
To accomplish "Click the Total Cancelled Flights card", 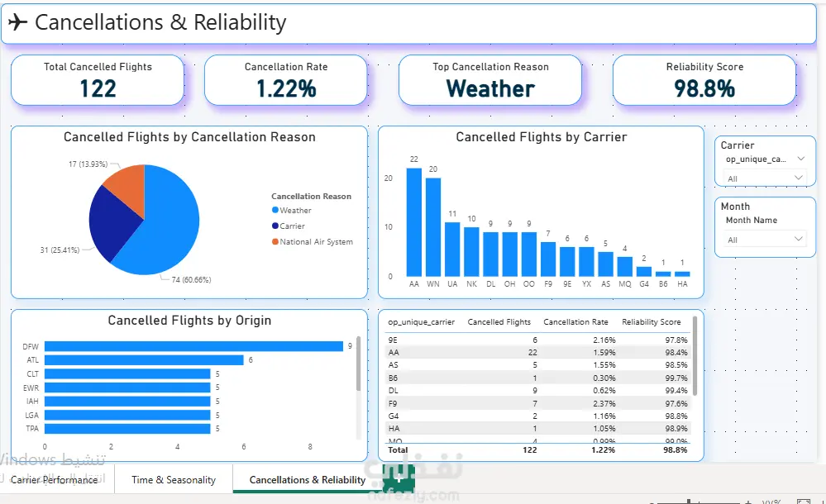I will tap(98, 80).
